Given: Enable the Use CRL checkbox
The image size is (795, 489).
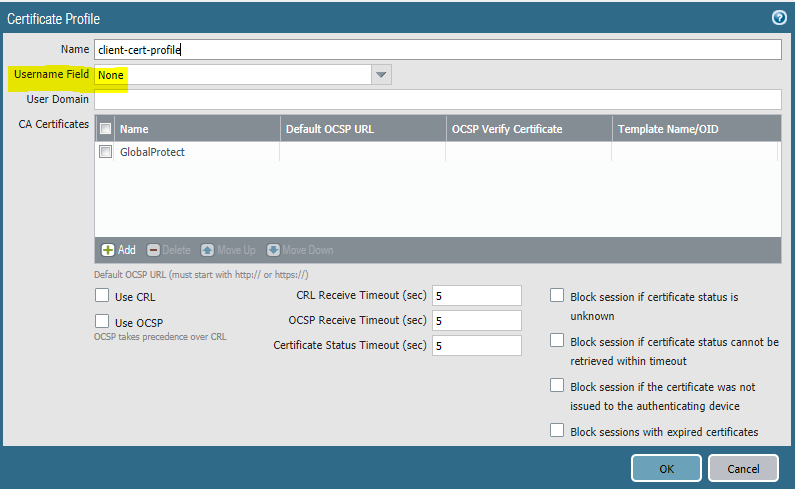Looking at the screenshot, I should [102, 295].
